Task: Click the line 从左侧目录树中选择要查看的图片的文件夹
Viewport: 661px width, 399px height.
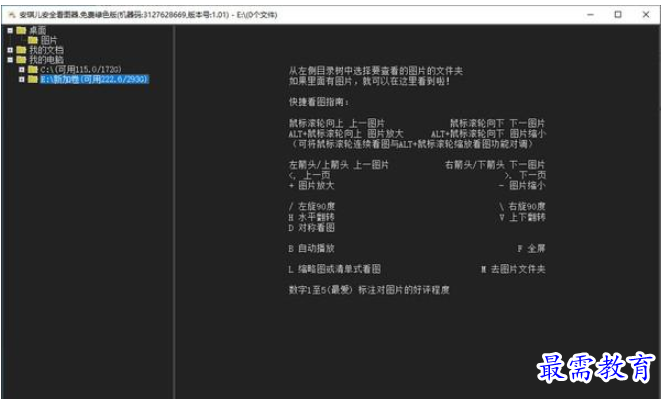Action: tap(376, 71)
